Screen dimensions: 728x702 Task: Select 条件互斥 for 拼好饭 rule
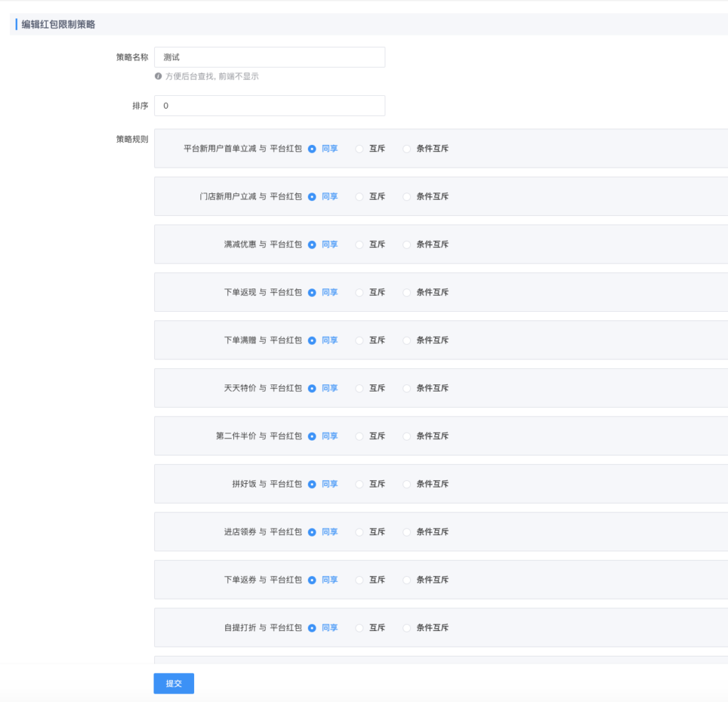click(407, 485)
